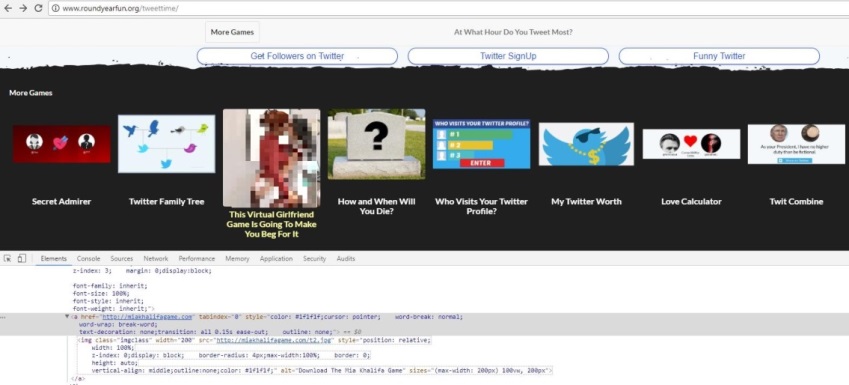Open the Secret Admirer thumbnail
849x385 pixels.
(x=62, y=144)
